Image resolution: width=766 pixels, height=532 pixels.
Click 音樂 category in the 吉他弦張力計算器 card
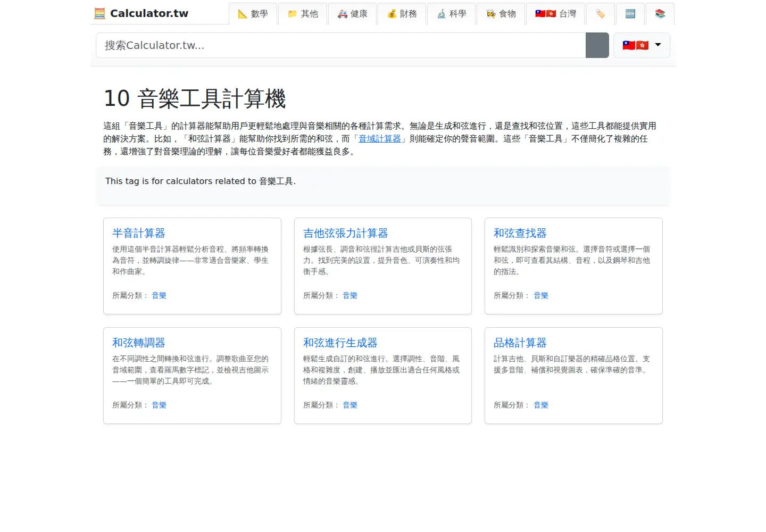(x=350, y=295)
